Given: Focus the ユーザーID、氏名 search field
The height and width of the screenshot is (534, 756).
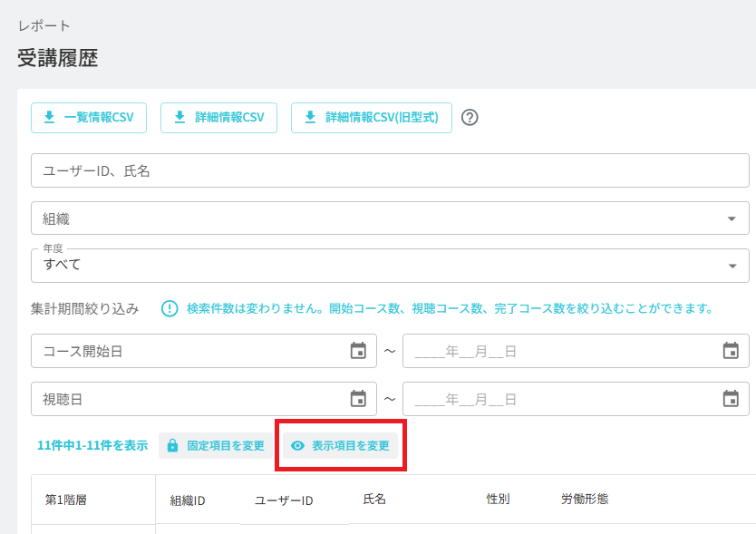Looking at the screenshot, I should point(390,170).
